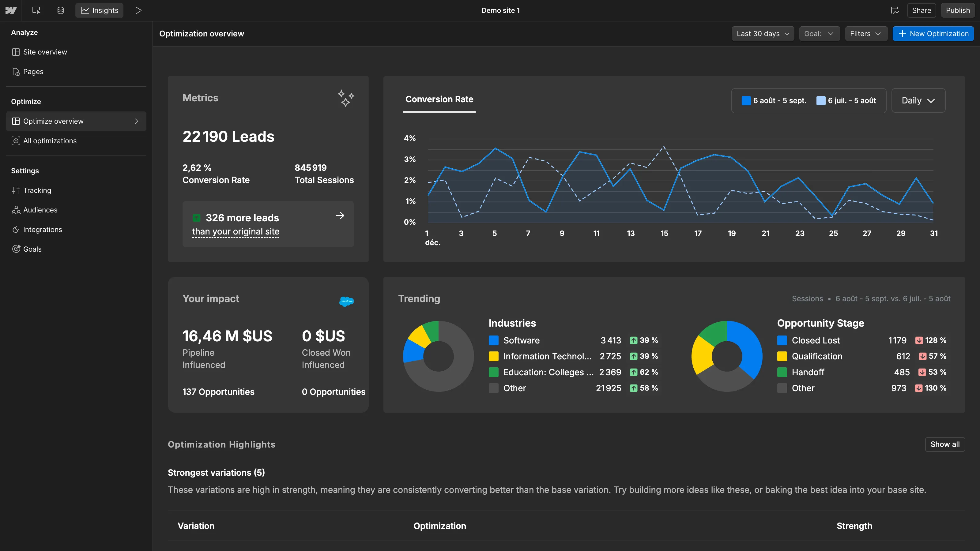Open Audiences settings
The width and height of the screenshot is (980, 551).
(x=76, y=210)
